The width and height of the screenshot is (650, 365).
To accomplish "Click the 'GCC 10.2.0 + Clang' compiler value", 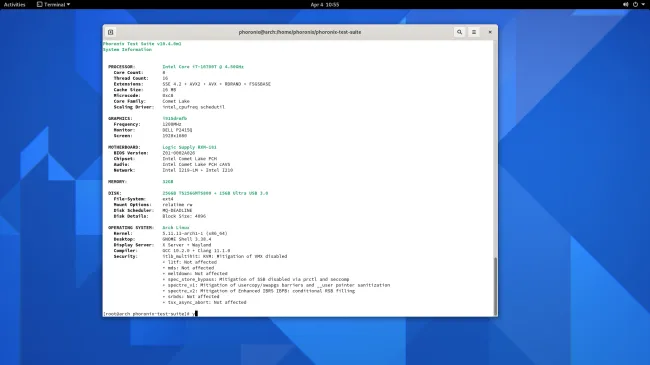I will point(196,251).
